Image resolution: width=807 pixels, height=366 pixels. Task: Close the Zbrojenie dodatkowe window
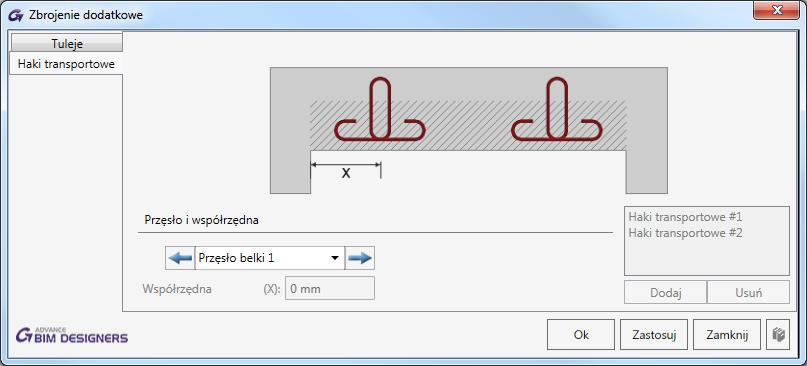(x=777, y=11)
